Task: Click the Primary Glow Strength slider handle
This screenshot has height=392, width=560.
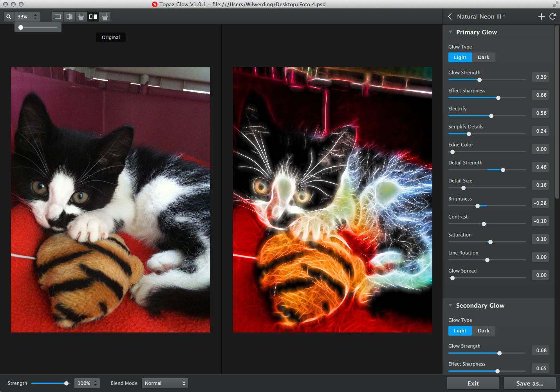Action: (x=479, y=80)
